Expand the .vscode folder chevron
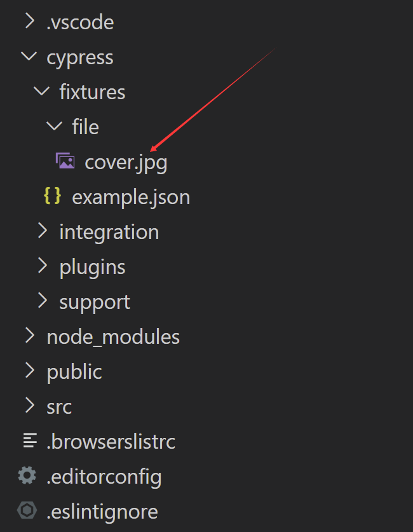This screenshot has height=532, width=413. [30, 21]
